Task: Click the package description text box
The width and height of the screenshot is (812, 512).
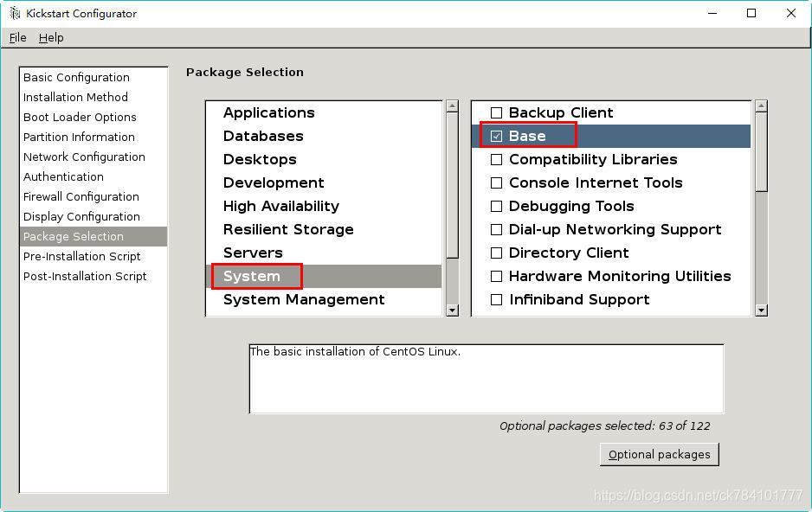Action: coord(487,379)
